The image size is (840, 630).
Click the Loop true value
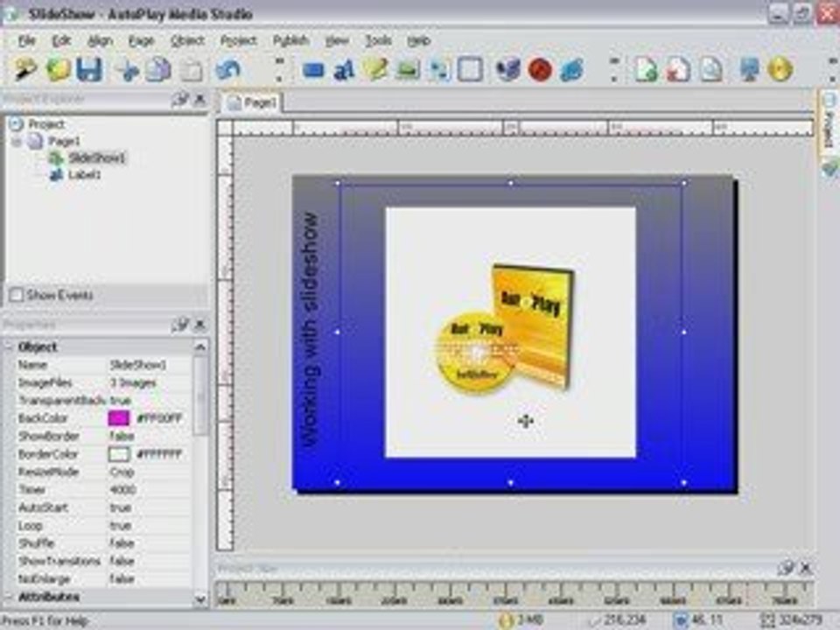tap(150, 526)
